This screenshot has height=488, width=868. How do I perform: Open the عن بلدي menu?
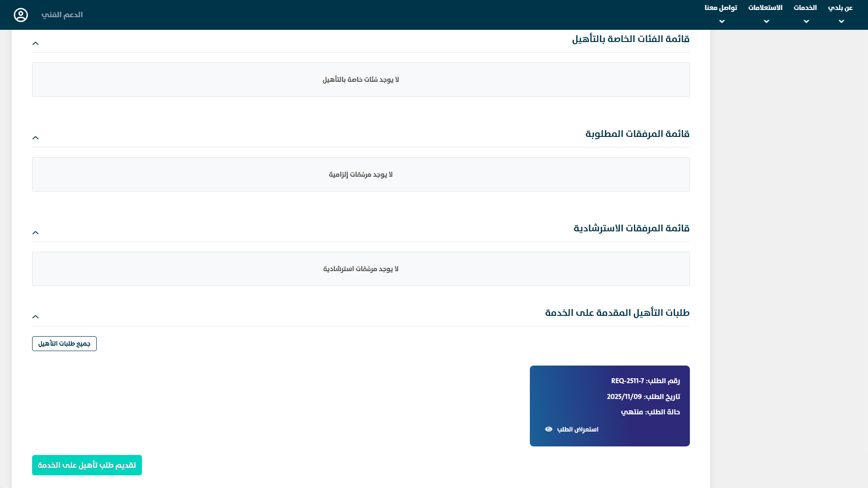click(840, 8)
